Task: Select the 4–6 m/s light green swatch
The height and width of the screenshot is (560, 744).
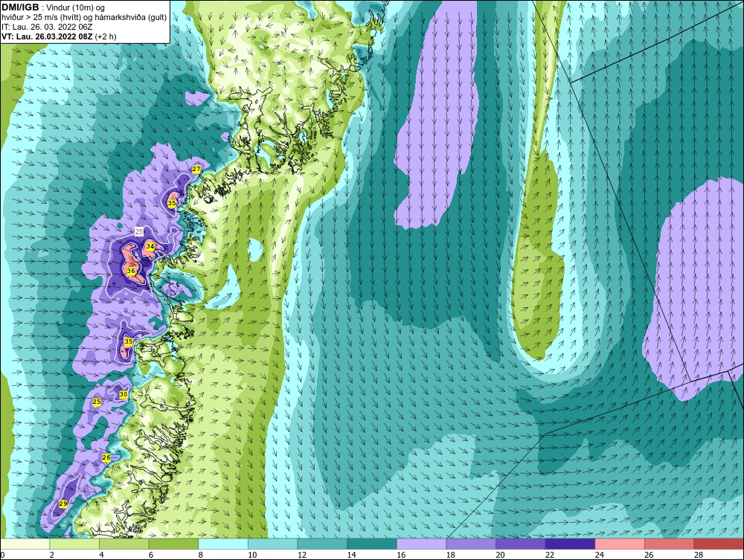Action: click(124, 544)
